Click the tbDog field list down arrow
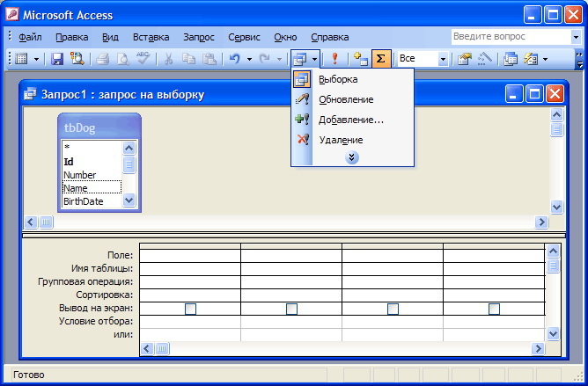Image resolution: width=588 pixels, height=386 pixels. tap(129, 200)
